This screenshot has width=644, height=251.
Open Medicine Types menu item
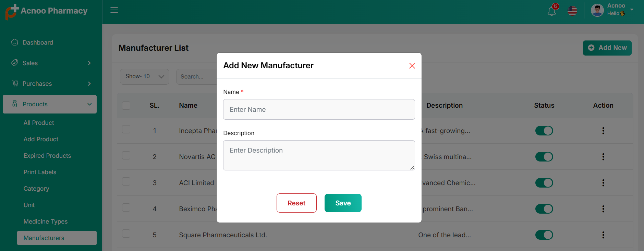pos(46,222)
